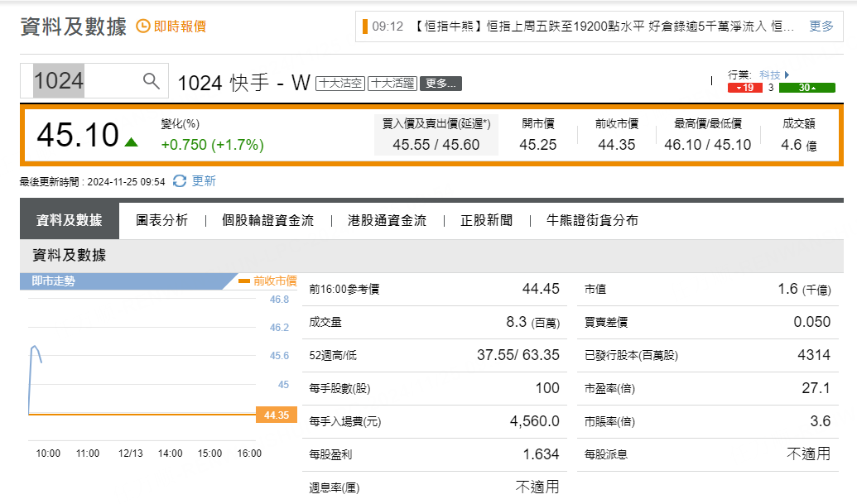Click the stock name 1024 快手 - W
Image resolution: width=857 pixels, height=504 pixels.
point(243,83)
